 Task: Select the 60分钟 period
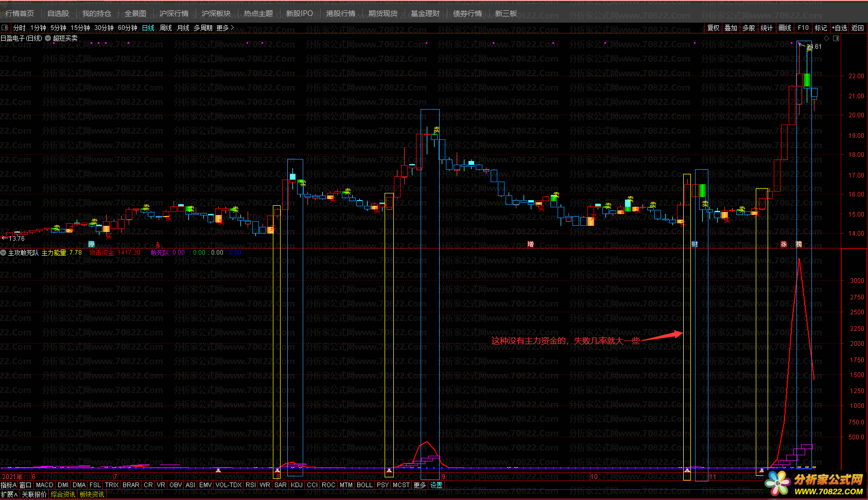(128, 28)
